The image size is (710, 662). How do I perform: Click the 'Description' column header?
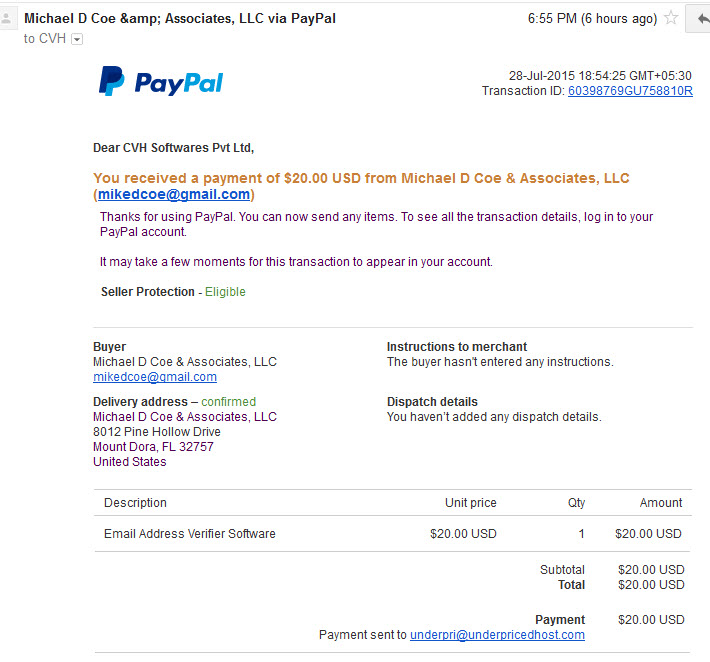pos(135,503)
